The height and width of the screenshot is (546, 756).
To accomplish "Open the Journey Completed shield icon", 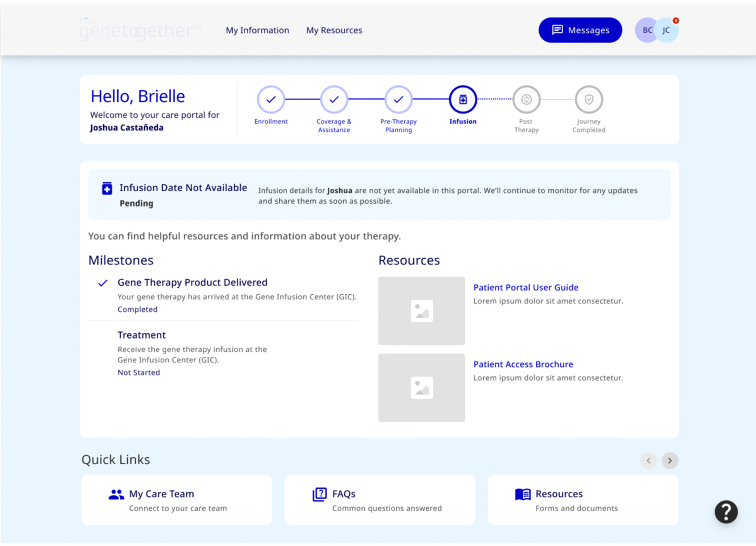I will [589, 100].
